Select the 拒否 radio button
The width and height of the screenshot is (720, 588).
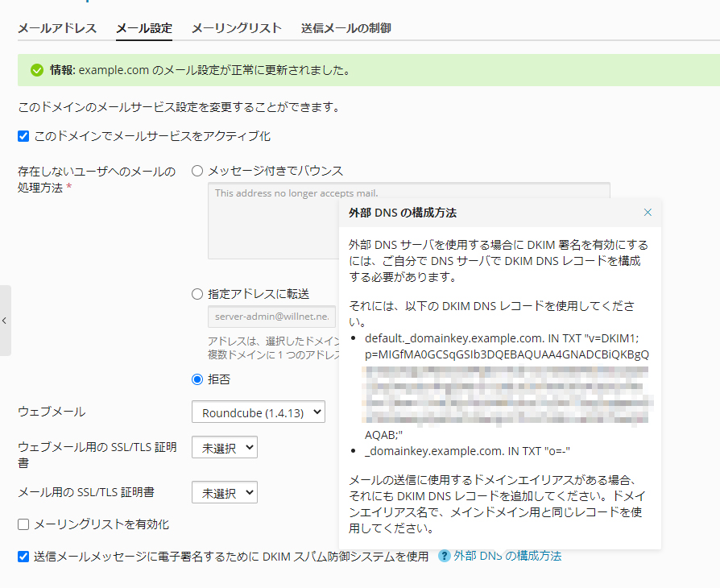pos(197,379)
